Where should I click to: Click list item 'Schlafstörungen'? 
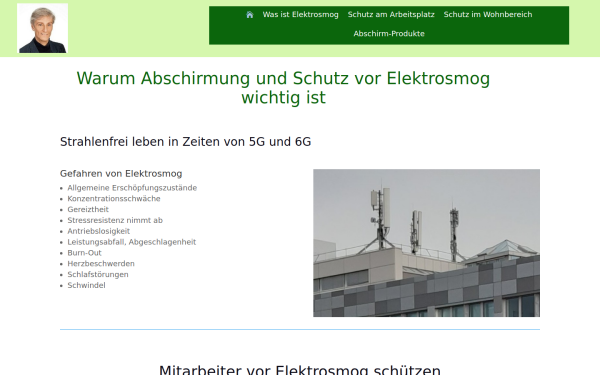(x=98, y=274)
